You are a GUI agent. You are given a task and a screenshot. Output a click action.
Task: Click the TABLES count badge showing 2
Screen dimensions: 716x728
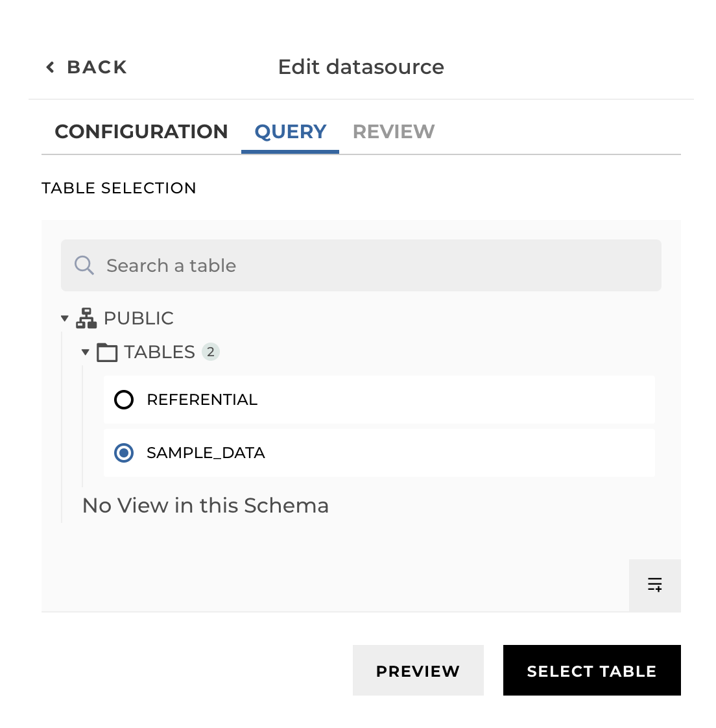211,352
